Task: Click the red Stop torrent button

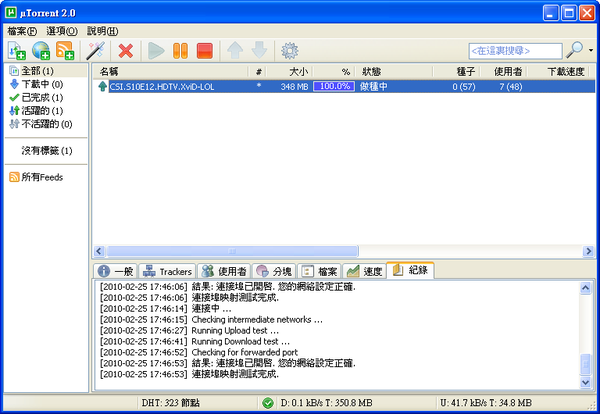Action: 204,51
